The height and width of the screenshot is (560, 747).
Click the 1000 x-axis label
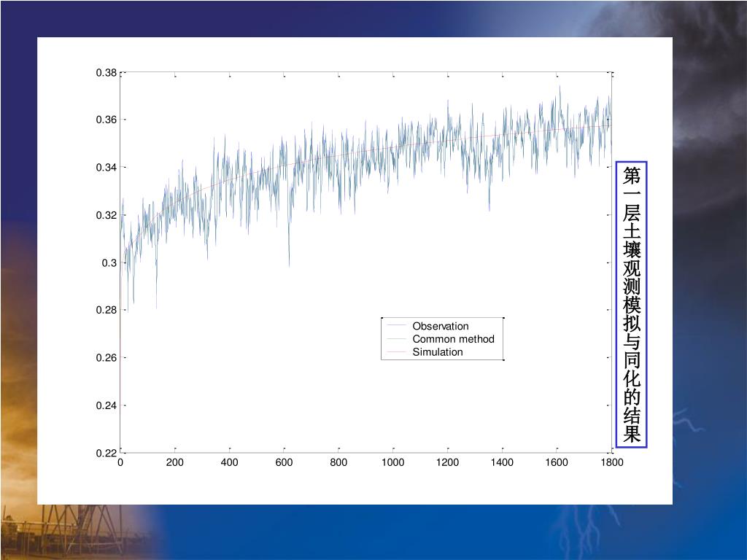click(393, 462)
